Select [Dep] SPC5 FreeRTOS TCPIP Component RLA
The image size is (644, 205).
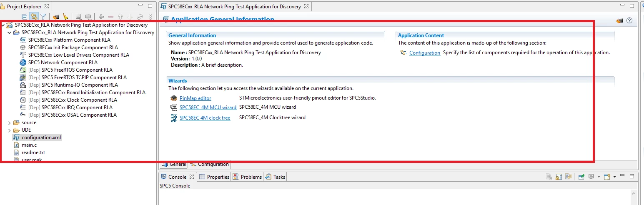pyautogui.click(x=77, y=77)
